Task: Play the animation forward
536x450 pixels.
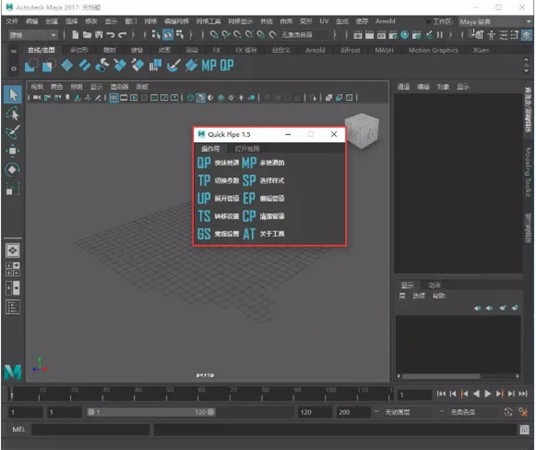Action: click(x=488, y=394)
